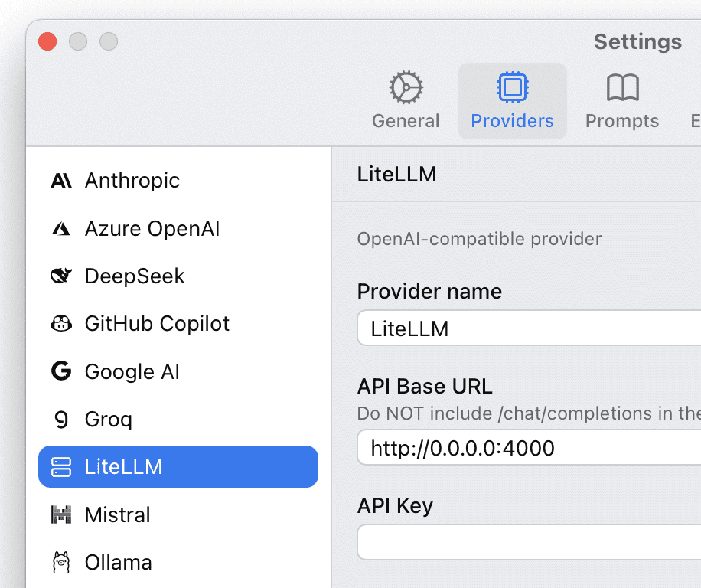Click the Prompts book icon

click(622, 88)
